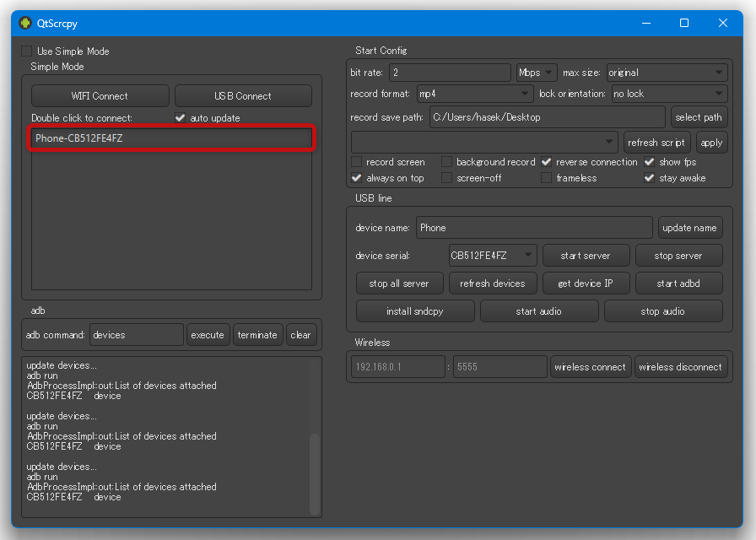Toggle the show fps checkbox

click(650, 161)
